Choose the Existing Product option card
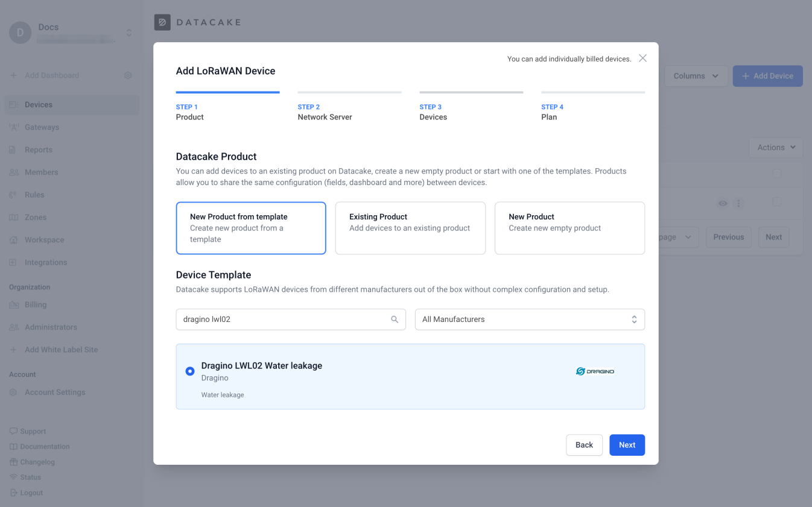 coord(410,228)
